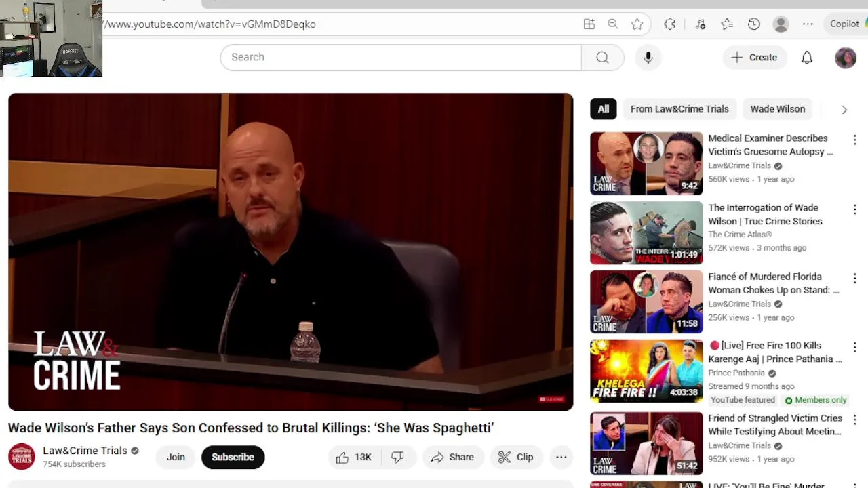Open browser settings and more menu
This screenshot has width=868, height=488.
pyautogui.click(x=808, y=24)
